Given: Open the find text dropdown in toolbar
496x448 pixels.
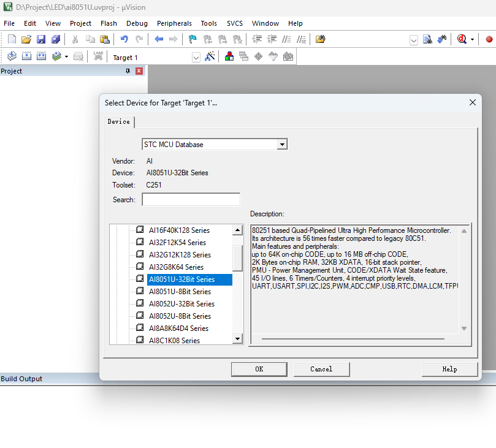Looking at the screenshot, I should tap(413, 40).
